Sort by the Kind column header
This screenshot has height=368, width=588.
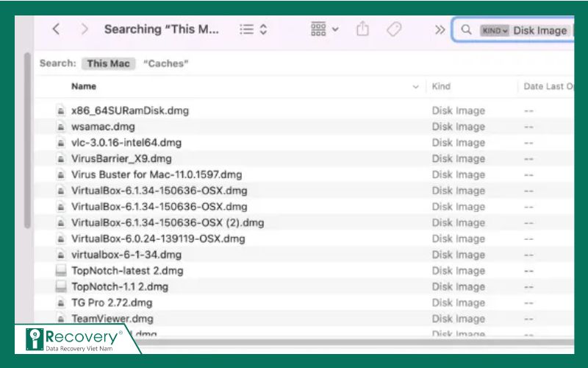click(x=441, y=86)
